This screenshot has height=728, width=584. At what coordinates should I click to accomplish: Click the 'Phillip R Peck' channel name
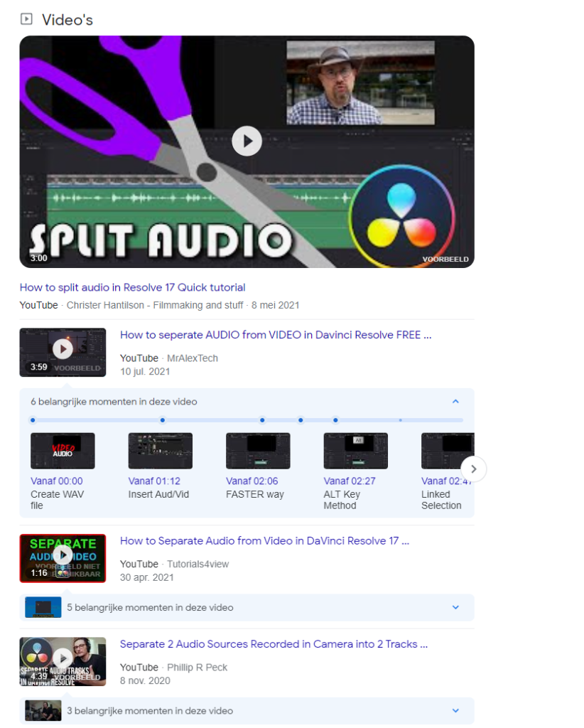click(x=197, y=667)
